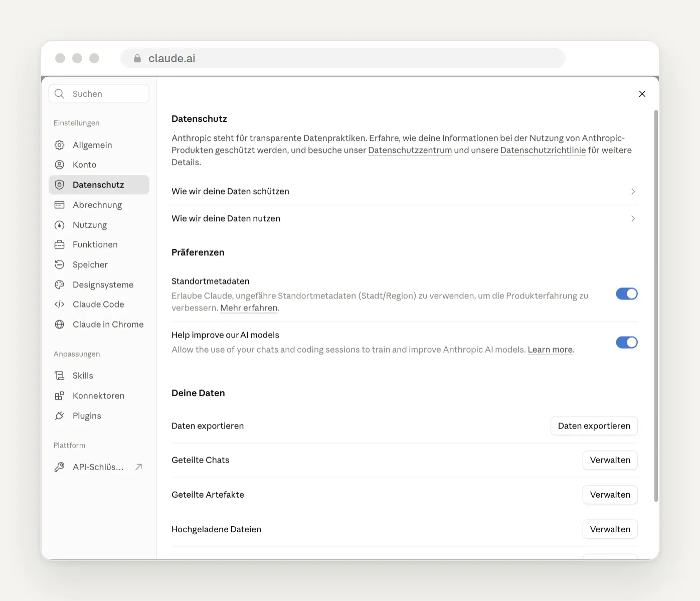Click the Konto user icon
The image size is (700, 601).
[59, 165]
